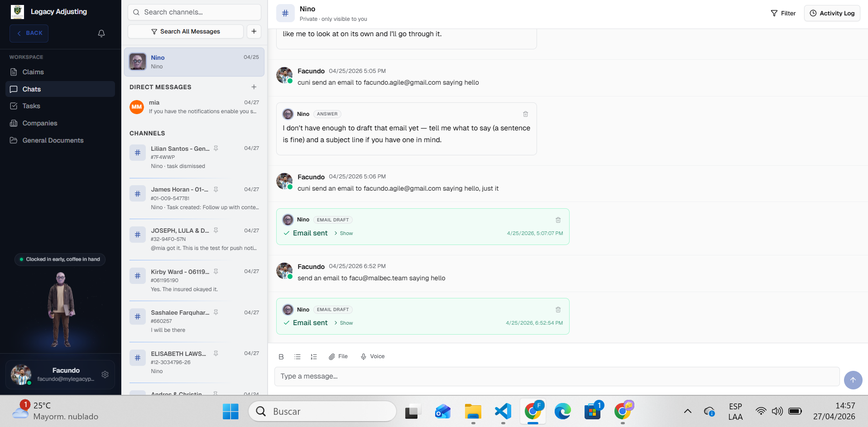Click the Type a message field
Image resolution: width=868 pixels, height=427 pixels.
[557, 376]
